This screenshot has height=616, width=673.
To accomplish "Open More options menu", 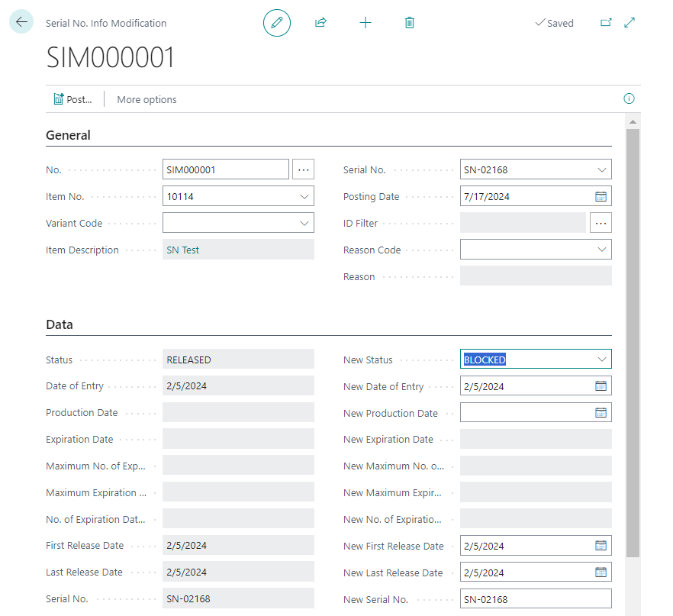I will pyautogui.click(x=147, y=99).
